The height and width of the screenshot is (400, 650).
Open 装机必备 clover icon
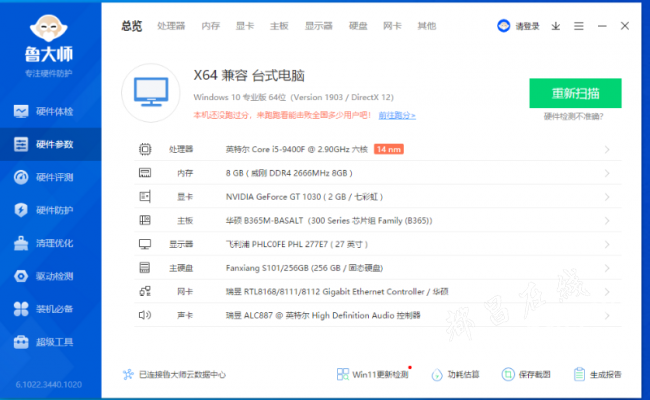click(21, 309)
